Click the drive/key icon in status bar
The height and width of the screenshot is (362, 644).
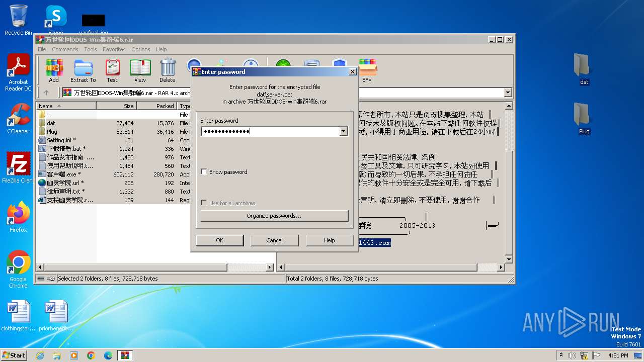(46, 279)
